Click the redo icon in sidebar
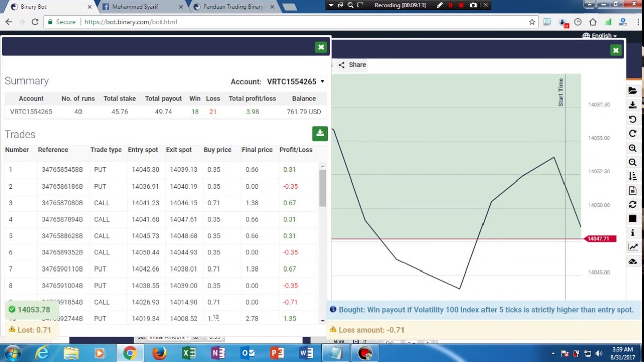 pyautogui.click(x=633, y=133)
